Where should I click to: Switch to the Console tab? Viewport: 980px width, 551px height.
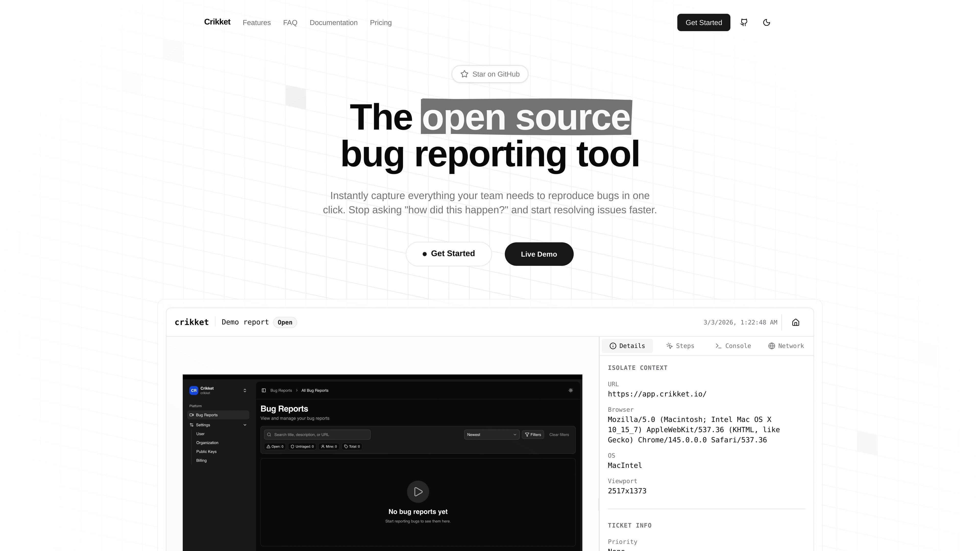point(733,346)
